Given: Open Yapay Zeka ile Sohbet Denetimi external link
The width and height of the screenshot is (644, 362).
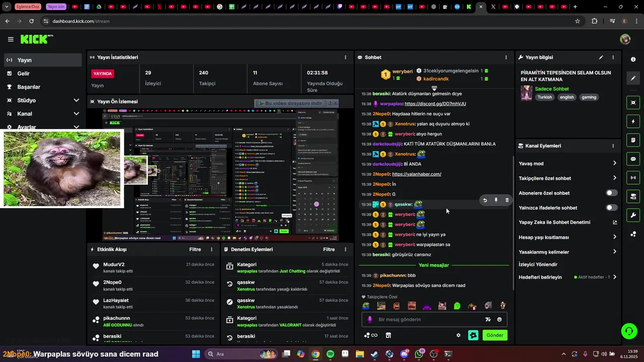Looking at the screenshot, I should click(615, 222).
